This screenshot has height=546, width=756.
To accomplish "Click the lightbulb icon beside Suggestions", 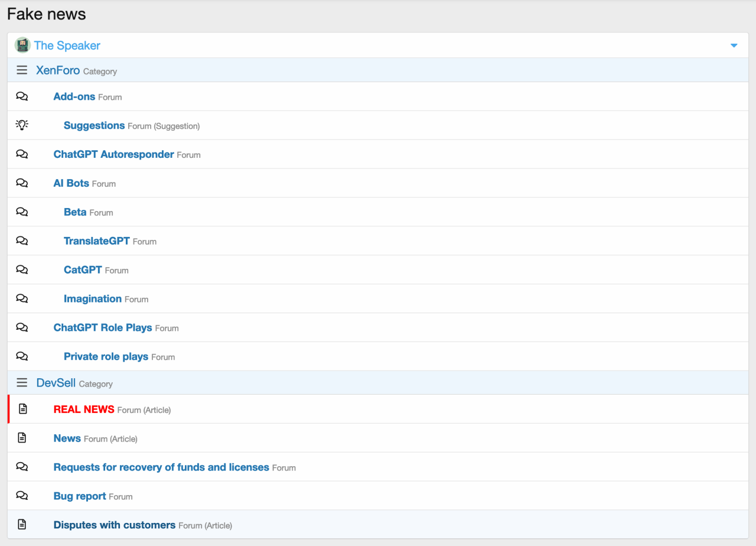I will point(22,125).
